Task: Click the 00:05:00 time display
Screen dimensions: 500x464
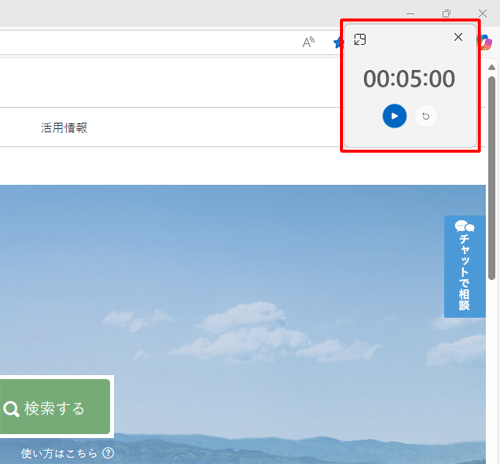Action: [x=409, y=79]
